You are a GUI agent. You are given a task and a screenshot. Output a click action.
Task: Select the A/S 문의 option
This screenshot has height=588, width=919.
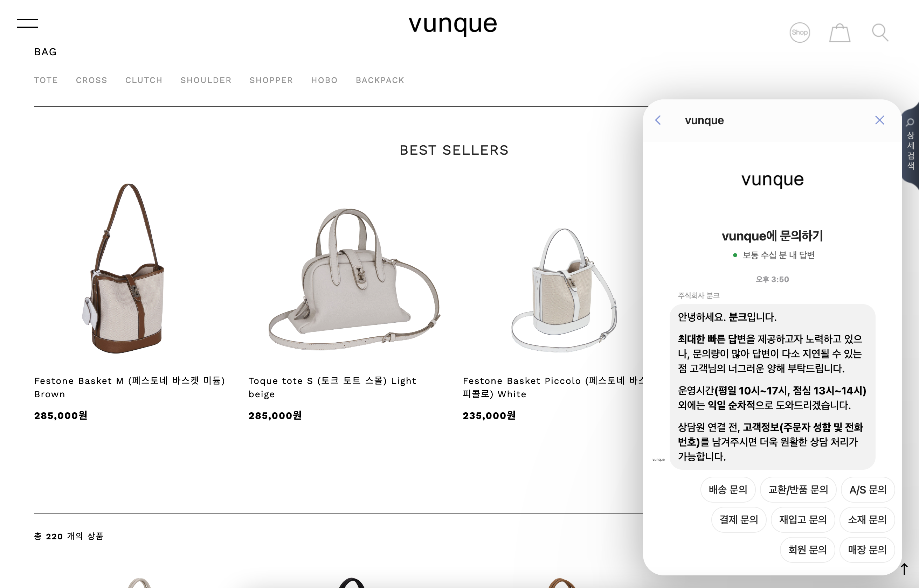point(868,490)
